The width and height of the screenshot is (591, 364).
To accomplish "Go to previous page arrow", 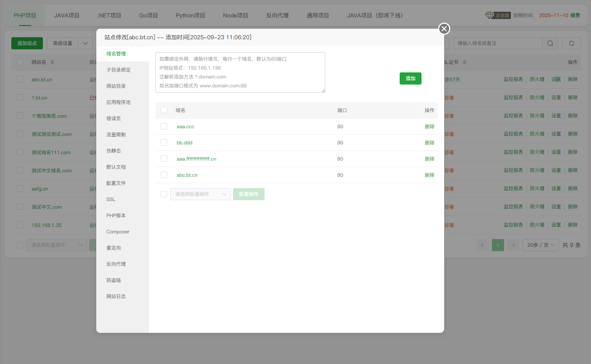I will click(x=482, y=245).
